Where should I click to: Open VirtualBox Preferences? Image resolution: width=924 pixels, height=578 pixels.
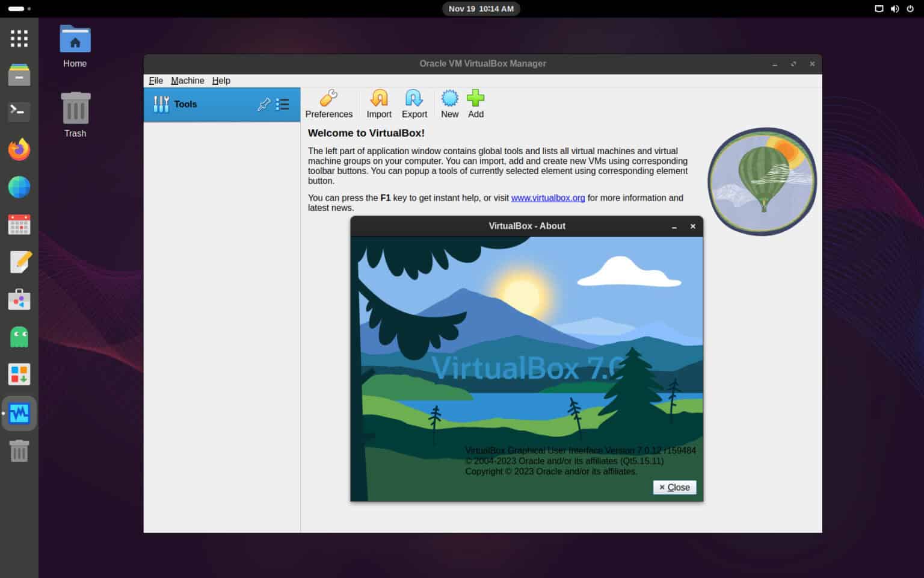[329, 104]
